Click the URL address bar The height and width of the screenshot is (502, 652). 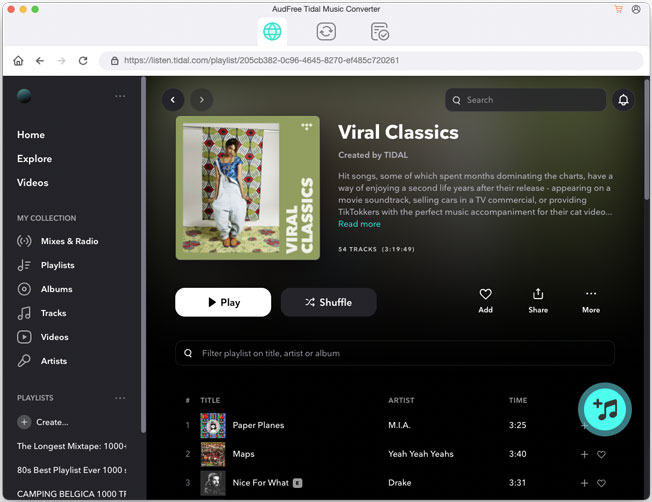coord(371,61)
